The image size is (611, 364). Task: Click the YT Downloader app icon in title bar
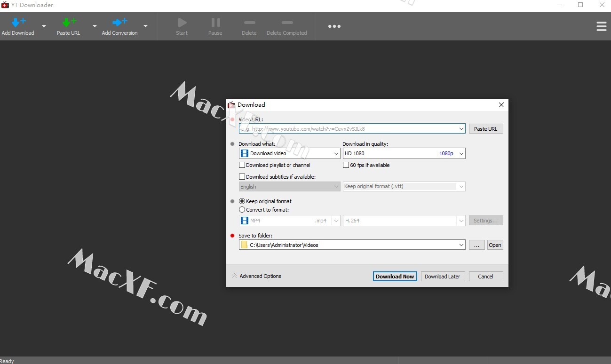[x=5, y=5]
